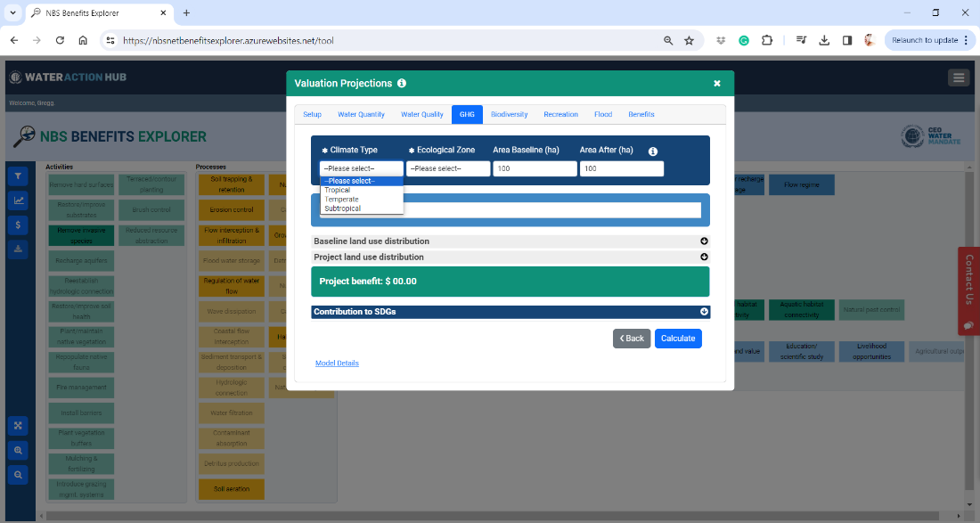Click the zoom out magnifier icon
980x523 pixels.
click(19, 474)
